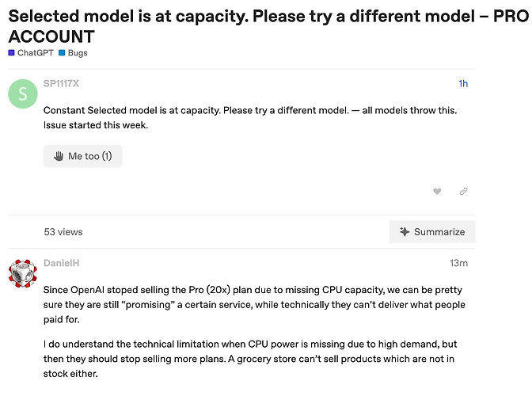The width and height of the screenshot is (532, 396).
Task: Click the blue Bugs category square
Action: tap(62, 53)
